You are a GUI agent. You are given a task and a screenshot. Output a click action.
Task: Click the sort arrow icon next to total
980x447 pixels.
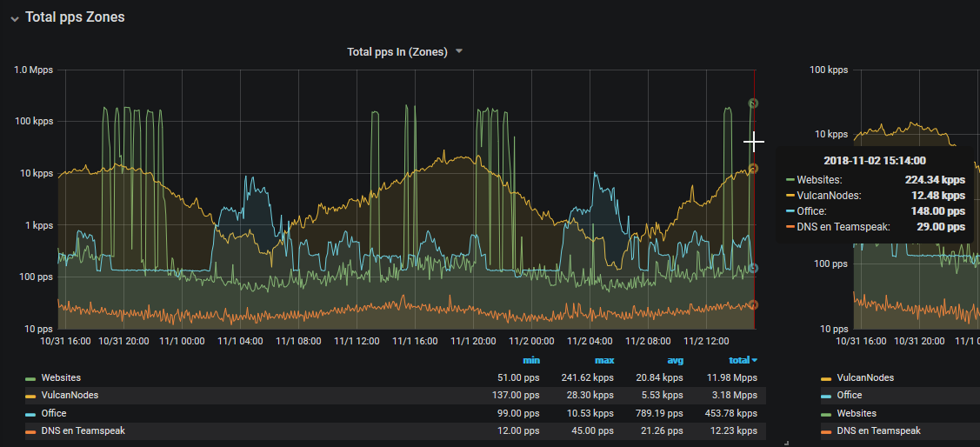(755, 360)
